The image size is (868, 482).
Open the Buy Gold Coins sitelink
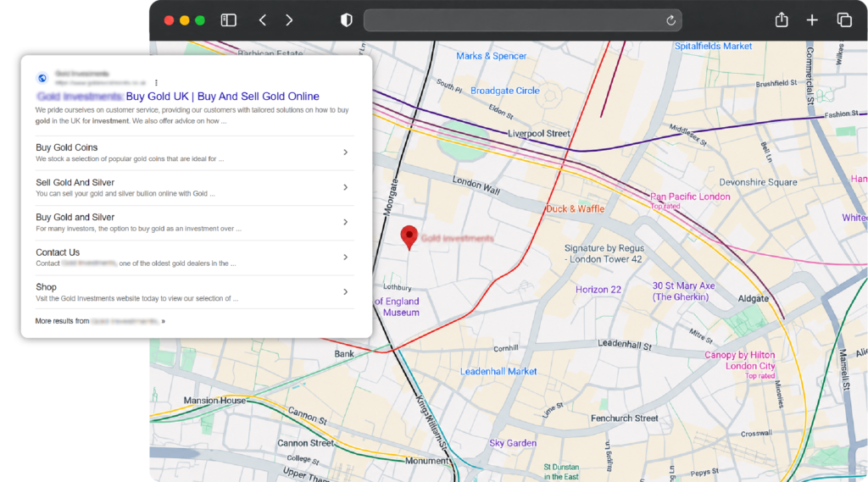click(66, 147)
